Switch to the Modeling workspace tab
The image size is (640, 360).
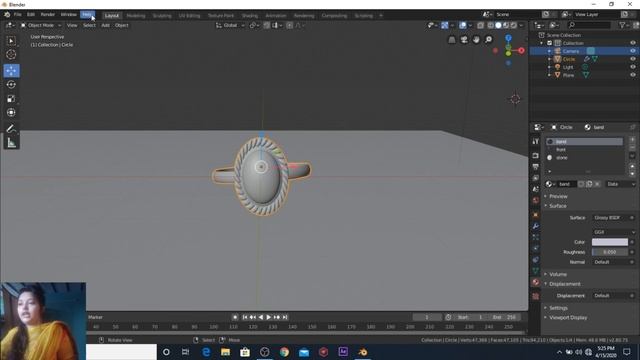pos(136,16)
